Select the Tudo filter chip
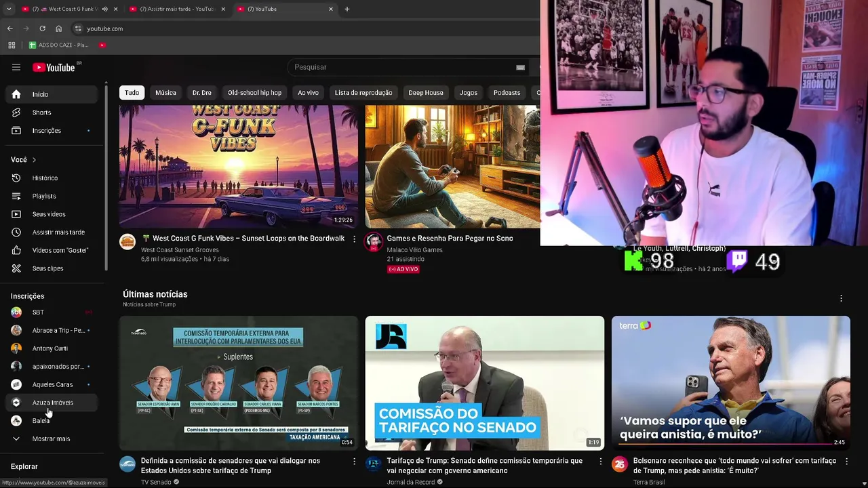This screenshot has height=488, width=868. 132,93
